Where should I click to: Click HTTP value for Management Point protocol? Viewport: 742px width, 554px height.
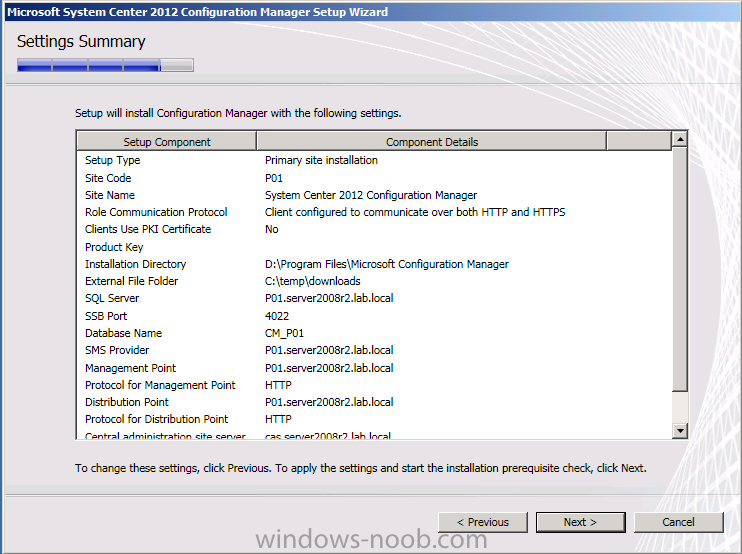tap(278, 386)
